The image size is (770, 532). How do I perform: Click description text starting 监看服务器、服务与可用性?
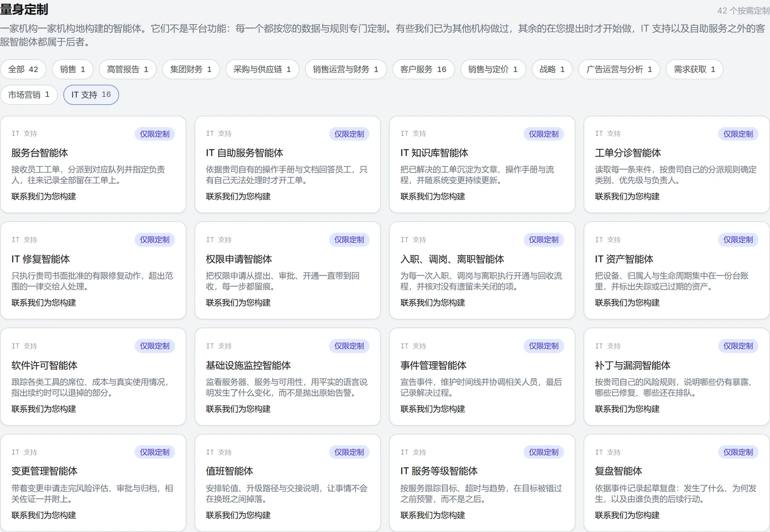pyautogui.click(x=287, y=387)
